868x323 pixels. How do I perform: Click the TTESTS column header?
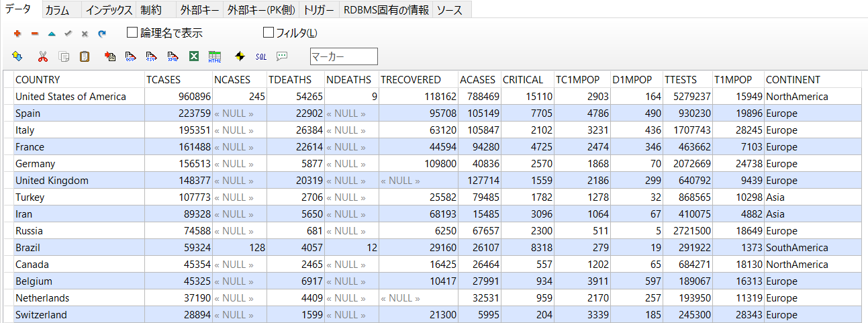click(x=687, y=79)
